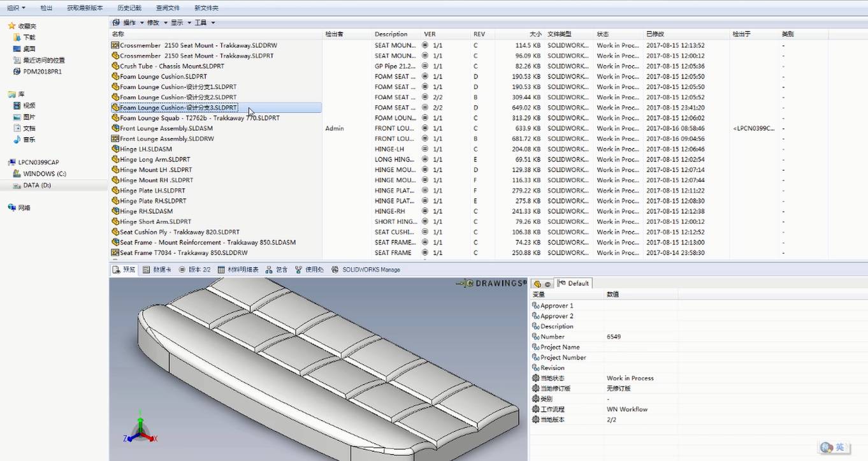Click the 文档 library icon

[17, 128]
